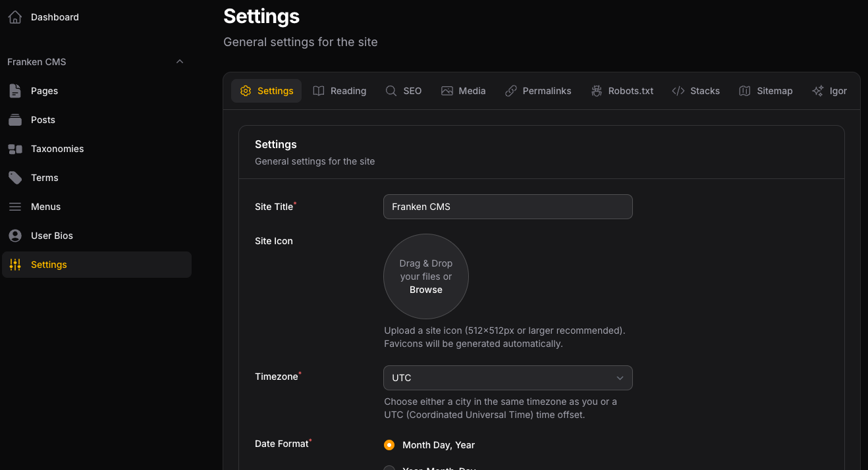868x470 pixels.
Task: Switch to the Reading tab
Action: point(340,91)
